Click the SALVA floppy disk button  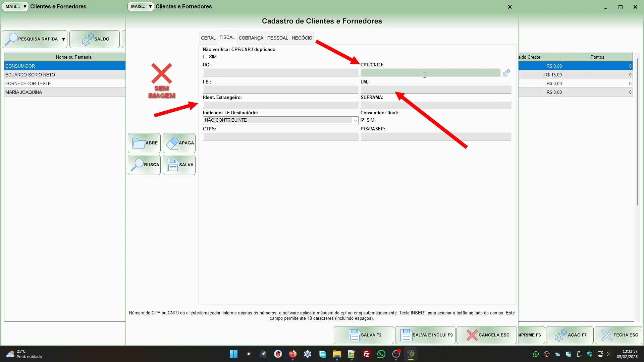[179, 165]
